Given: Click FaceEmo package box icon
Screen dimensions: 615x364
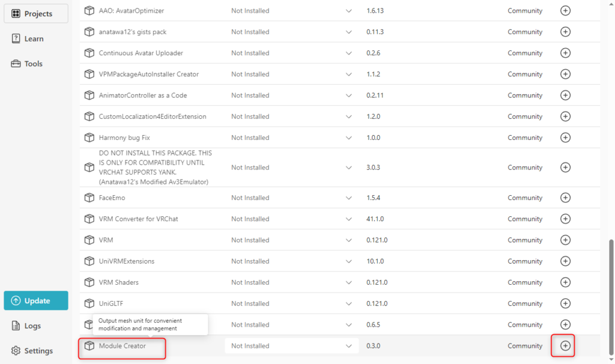Looking at the screenshot, I should tap(89, 197).
